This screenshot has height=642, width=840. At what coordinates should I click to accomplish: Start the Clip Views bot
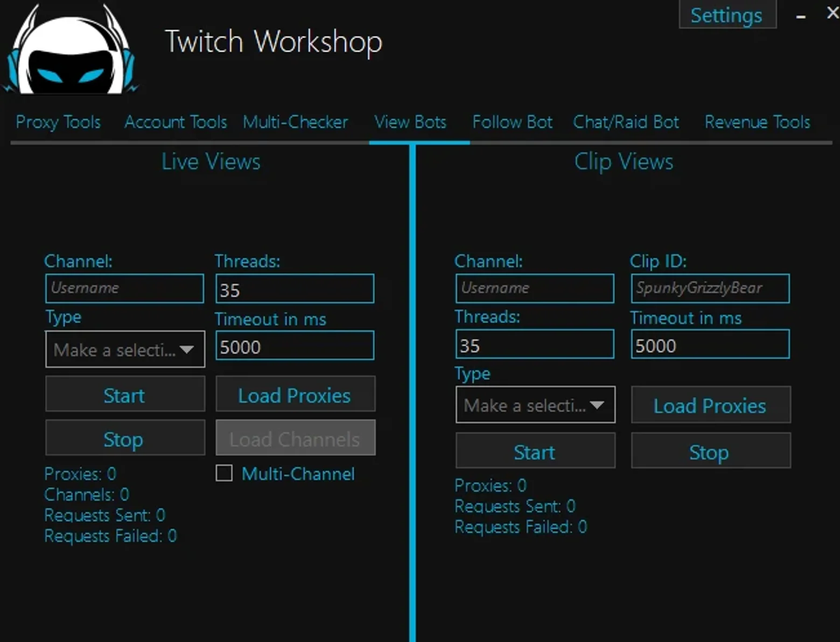coord(535,451)
